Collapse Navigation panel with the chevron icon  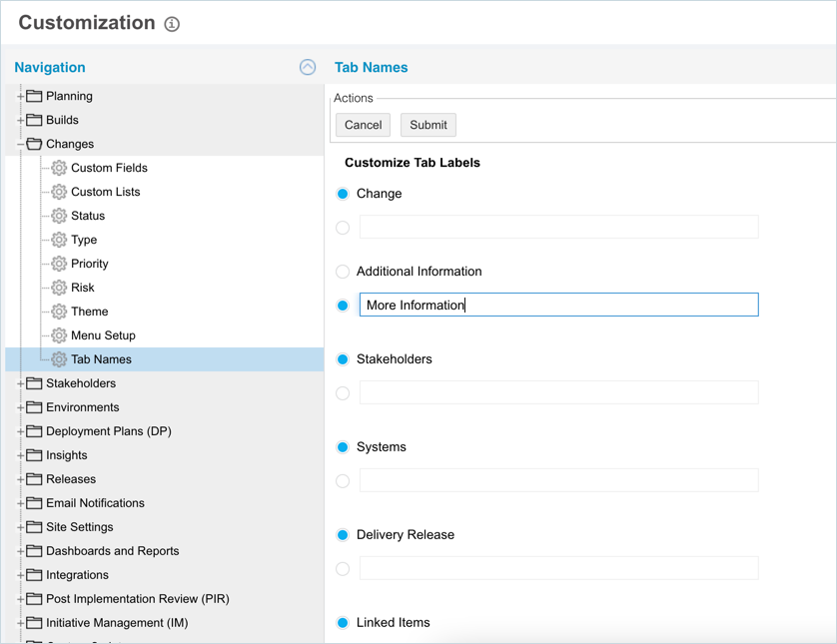[308, 67]
